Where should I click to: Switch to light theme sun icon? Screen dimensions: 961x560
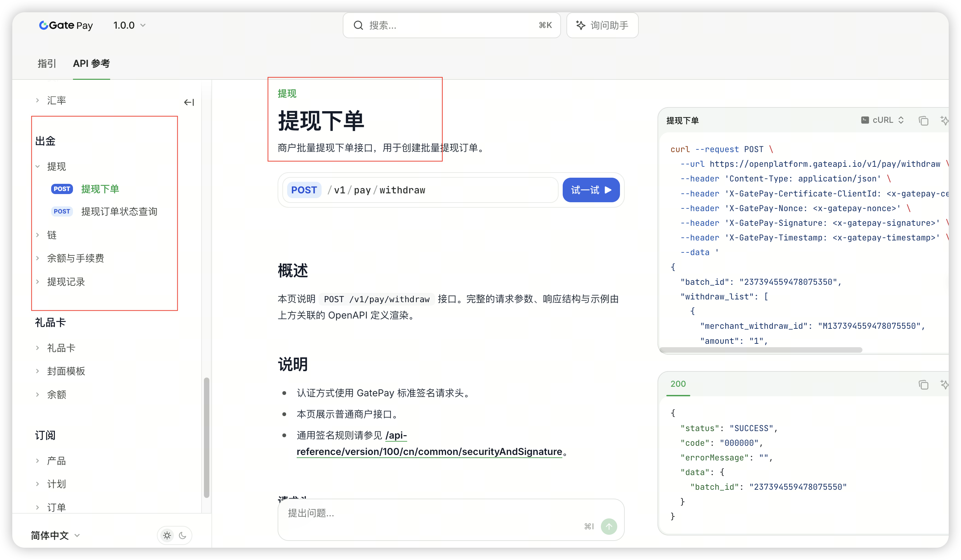[167, 535]
